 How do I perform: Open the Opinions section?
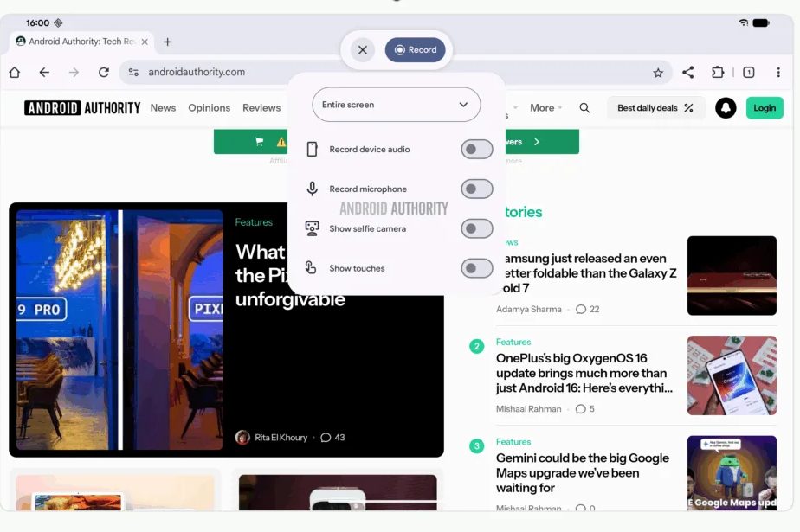[x=209, y=108]
